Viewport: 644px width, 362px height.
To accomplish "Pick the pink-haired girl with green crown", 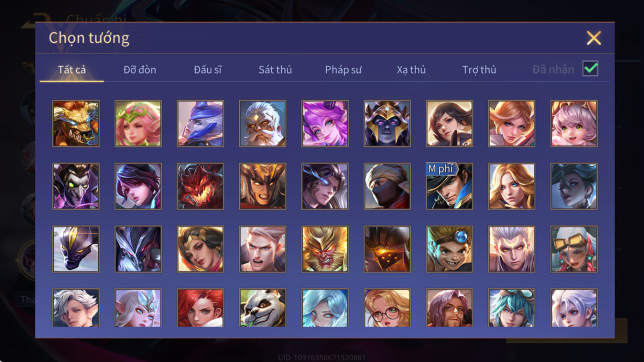I will [138, 123].
